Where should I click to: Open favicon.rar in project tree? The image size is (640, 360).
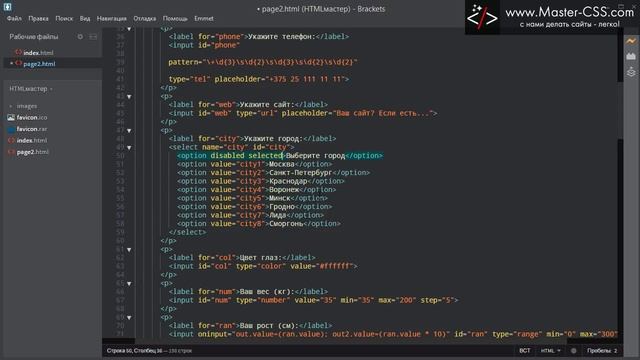pyautogui.click(x=32, y=129)
